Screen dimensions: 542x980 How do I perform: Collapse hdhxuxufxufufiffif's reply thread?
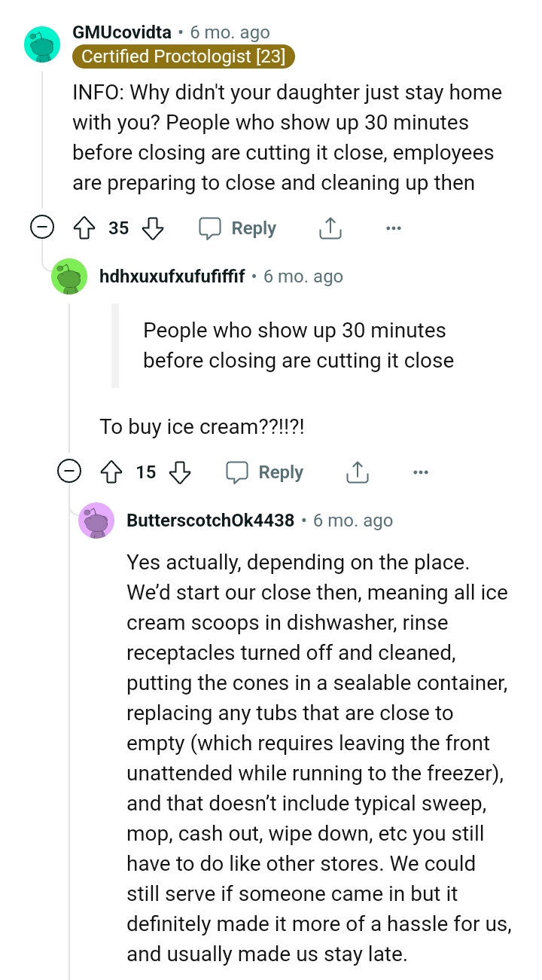click(x=69, y=472)
